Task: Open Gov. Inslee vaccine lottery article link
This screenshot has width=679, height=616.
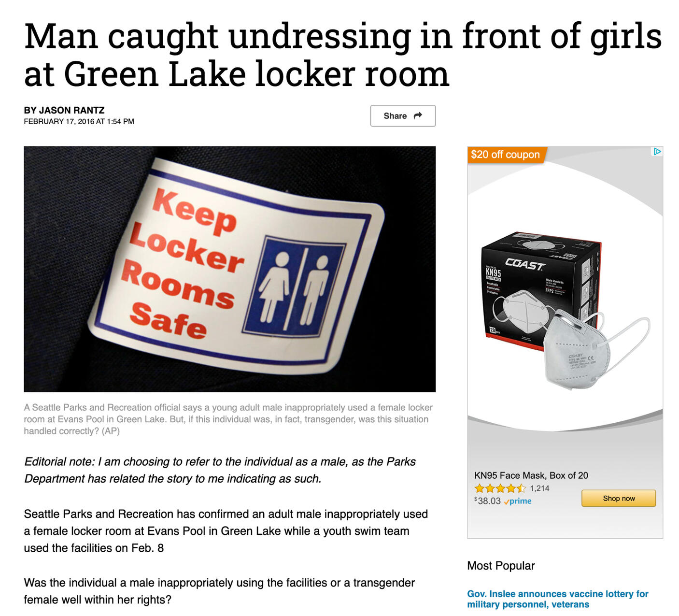Action: click(557, 599)
